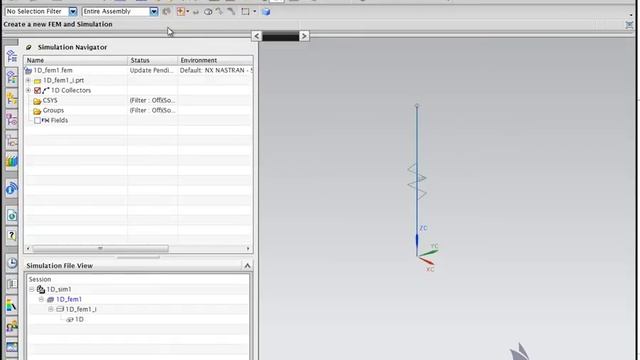The width and height of the screenshot is (640, 360).
Task: Click the curved arrow icon right of the ellipse icon
Action: tap(219, 11)
